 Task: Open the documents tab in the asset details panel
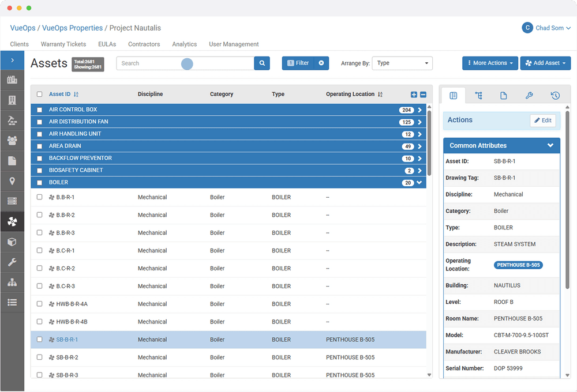tap(504, 95)
